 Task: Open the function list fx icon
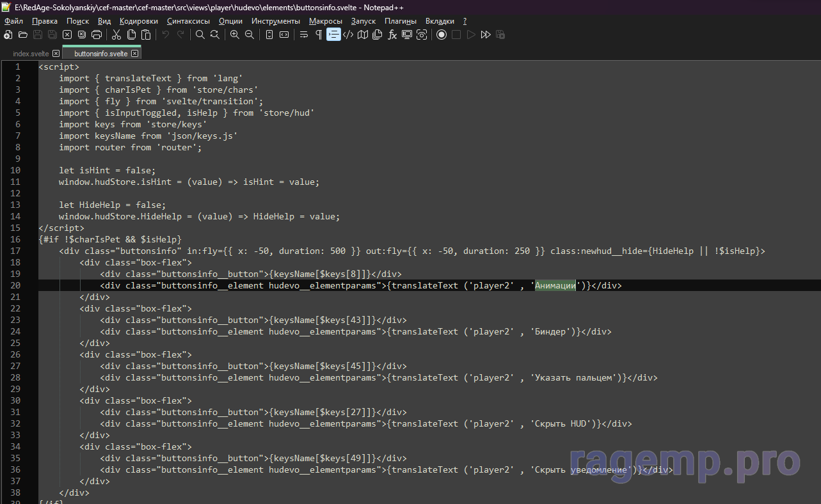point(392,35)
